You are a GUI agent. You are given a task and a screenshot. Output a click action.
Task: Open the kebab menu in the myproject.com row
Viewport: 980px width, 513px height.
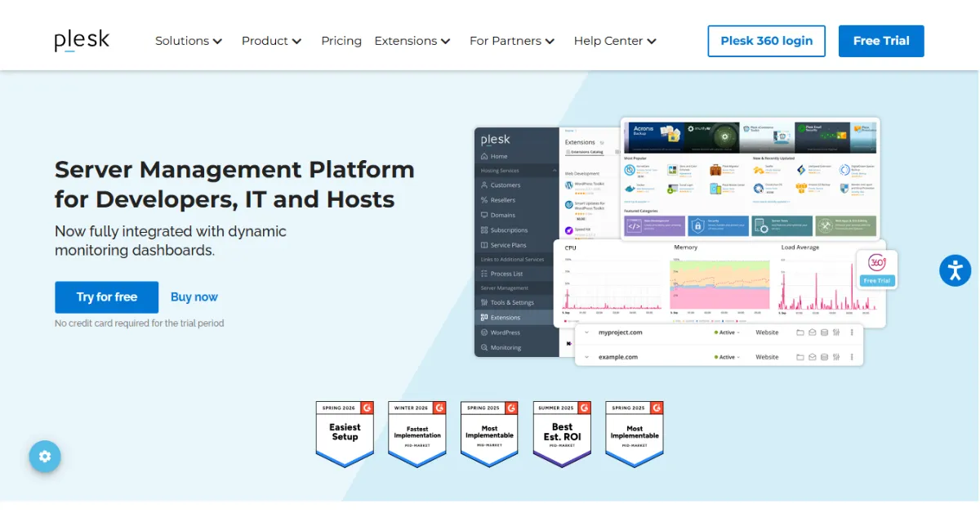[x=852, y=332]
